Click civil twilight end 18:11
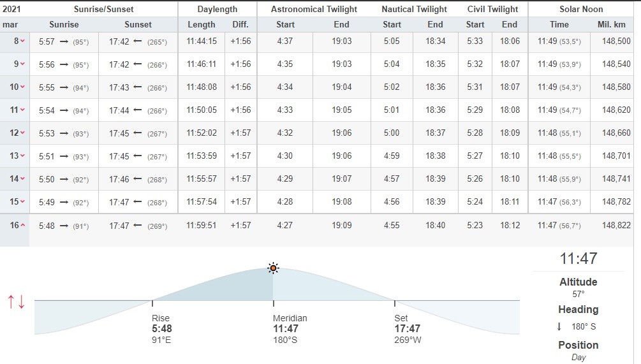641x364 pixels. point(510,201)
